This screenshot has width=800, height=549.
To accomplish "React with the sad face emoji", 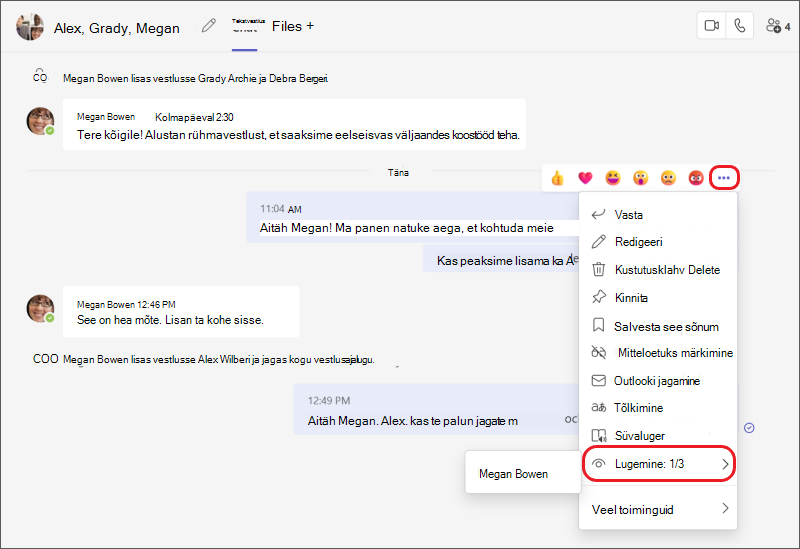I will (x=668, y=178).
